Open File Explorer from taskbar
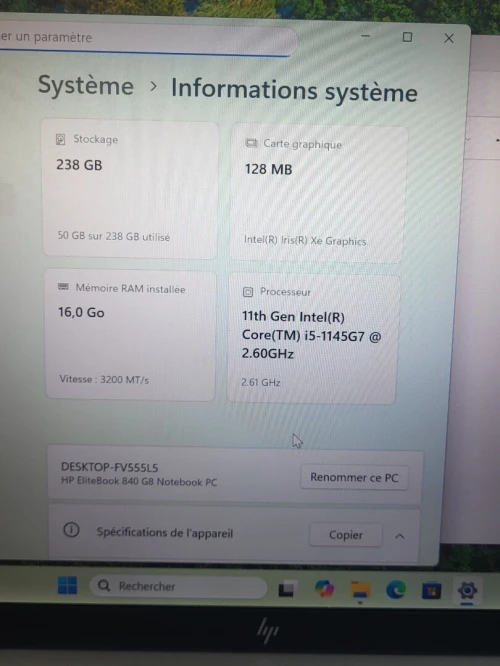This screenshot has height=666, width=500. [360, 590]
